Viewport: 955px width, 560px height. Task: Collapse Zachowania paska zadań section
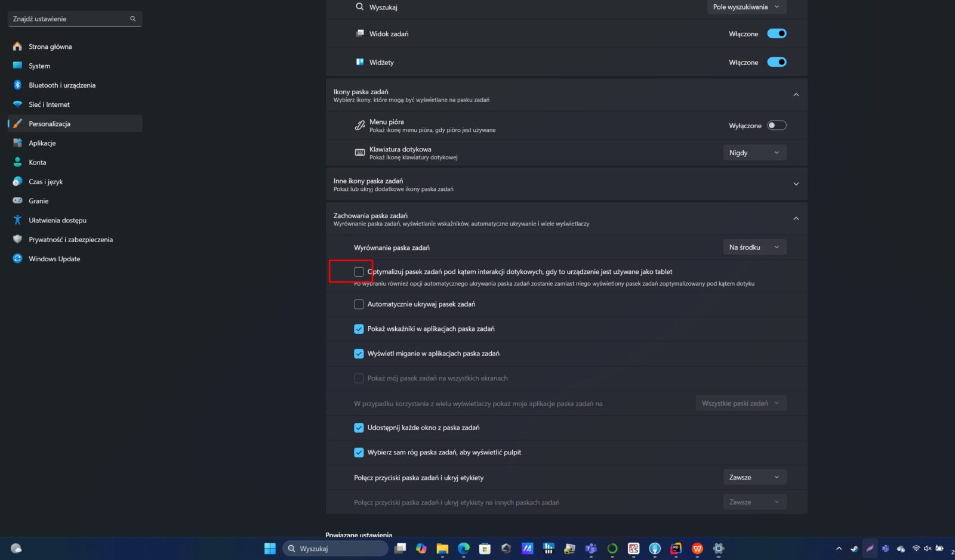(796, 219)
